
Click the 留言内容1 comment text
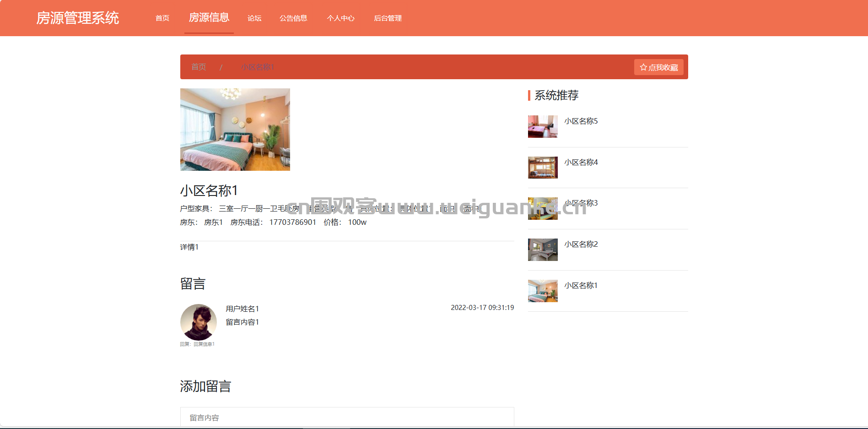point(243,322)
